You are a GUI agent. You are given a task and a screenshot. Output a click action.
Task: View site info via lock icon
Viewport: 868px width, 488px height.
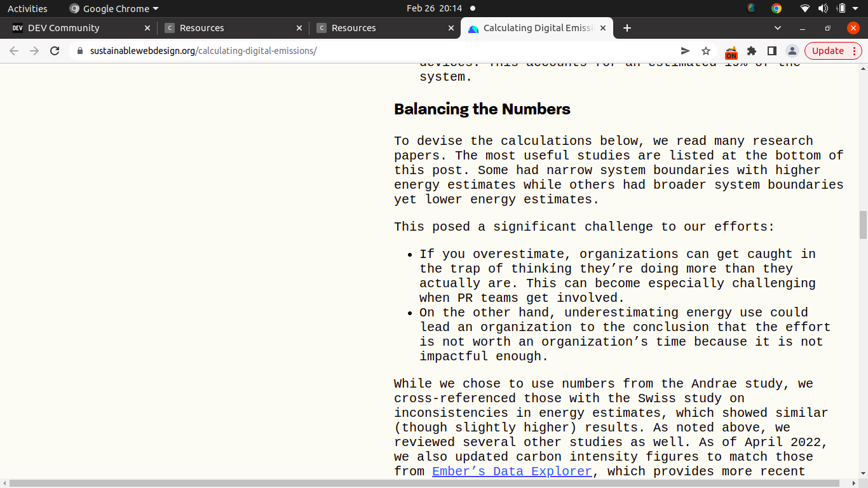[79, 51]
